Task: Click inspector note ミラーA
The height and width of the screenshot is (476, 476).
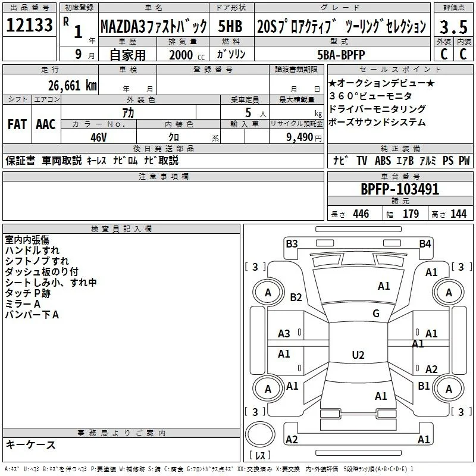Action: coord(23,304)
